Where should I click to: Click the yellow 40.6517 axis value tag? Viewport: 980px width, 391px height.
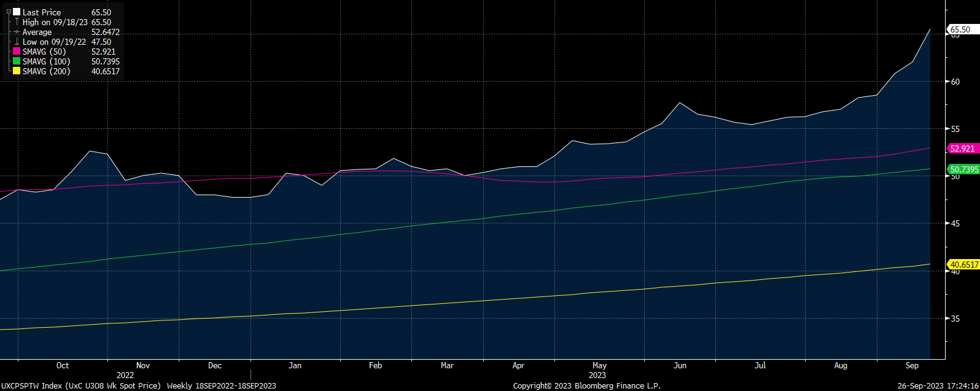pos(964,265)
